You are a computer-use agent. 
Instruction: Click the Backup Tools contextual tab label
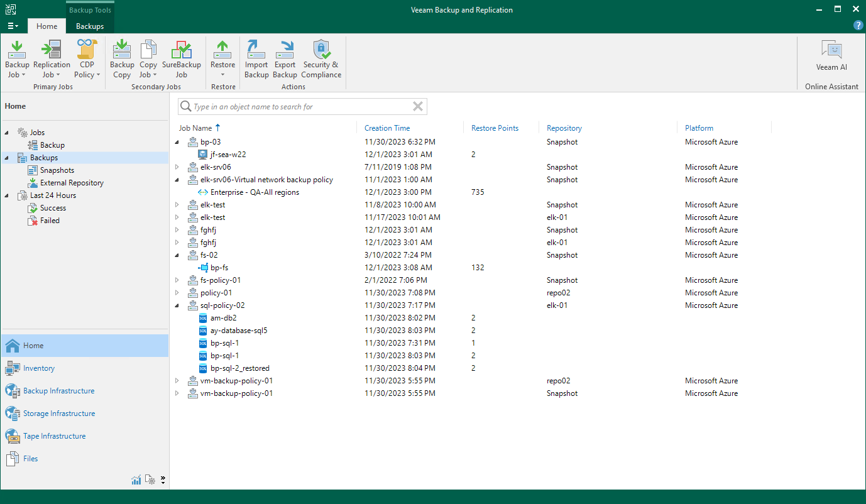point(90,9)
